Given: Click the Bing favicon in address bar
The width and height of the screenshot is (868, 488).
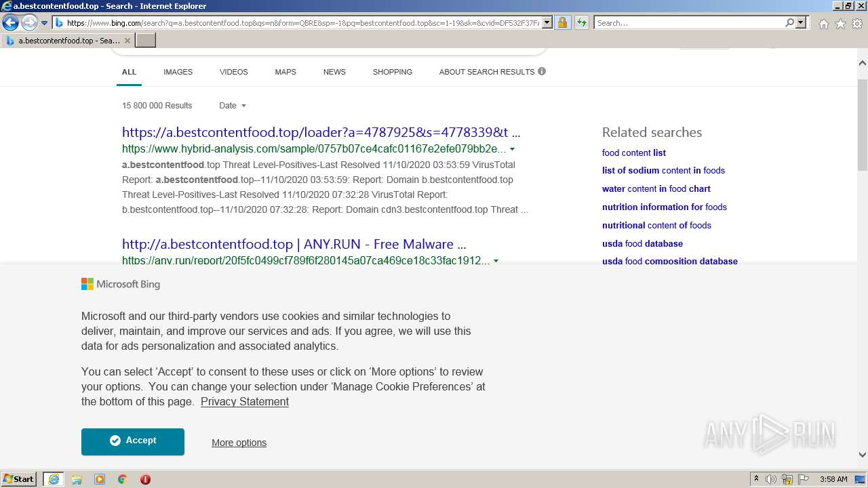Looking at the screenshot, I should pos(59,23).
